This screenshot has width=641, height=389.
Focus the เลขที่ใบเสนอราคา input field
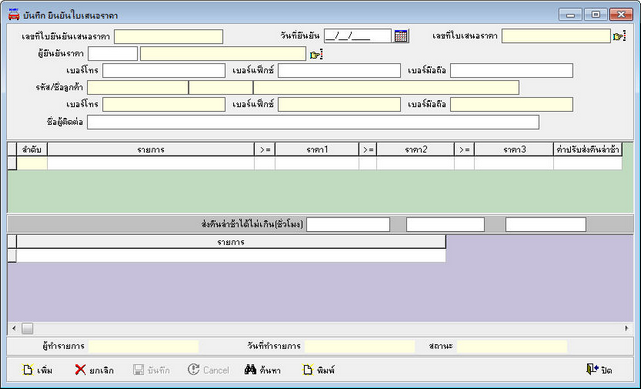coord(556,36)
